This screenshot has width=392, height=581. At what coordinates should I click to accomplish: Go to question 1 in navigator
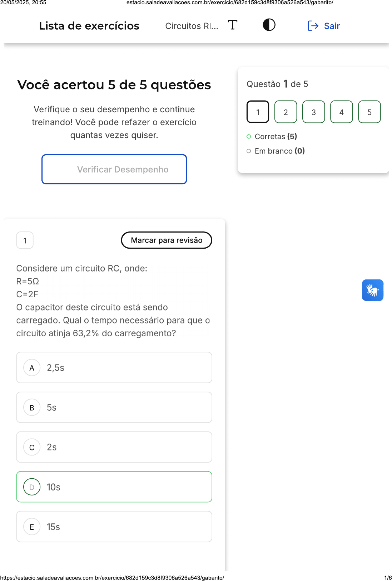[x=258, y=112]
